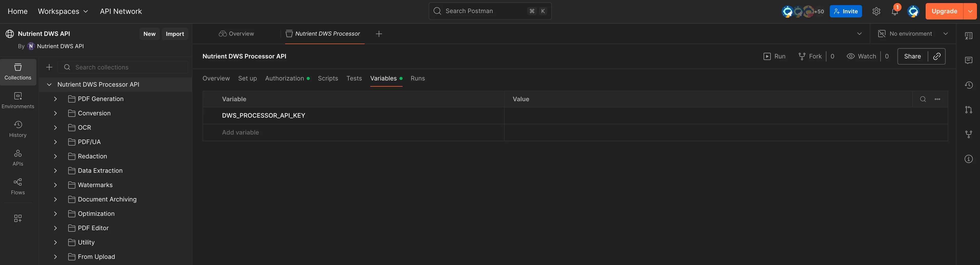The height and width of the screenshot is (265, 980).
Task: Switch to the Authorization tab
Action: click(x=284, y=78)
